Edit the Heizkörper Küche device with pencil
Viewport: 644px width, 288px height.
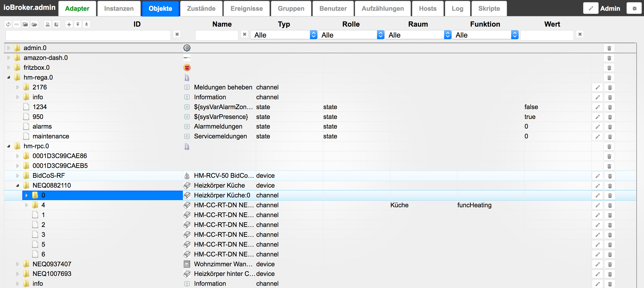(597, 186)
